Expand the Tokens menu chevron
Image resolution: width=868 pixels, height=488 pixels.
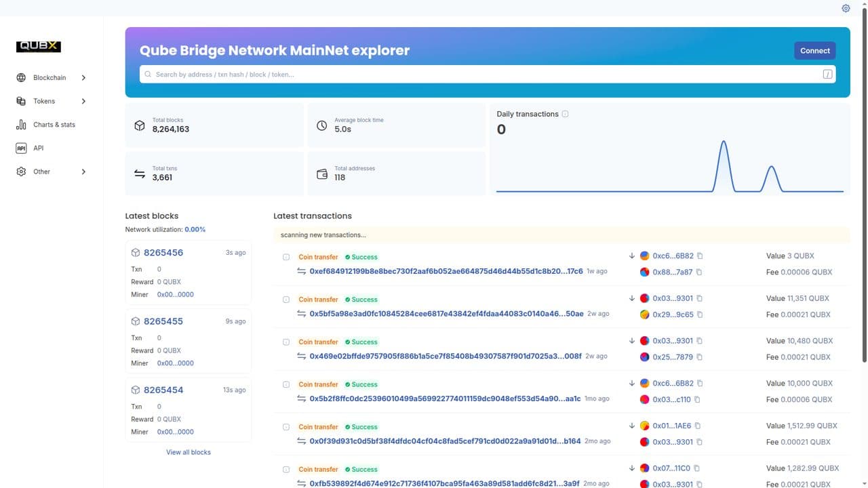click(83, 101)
